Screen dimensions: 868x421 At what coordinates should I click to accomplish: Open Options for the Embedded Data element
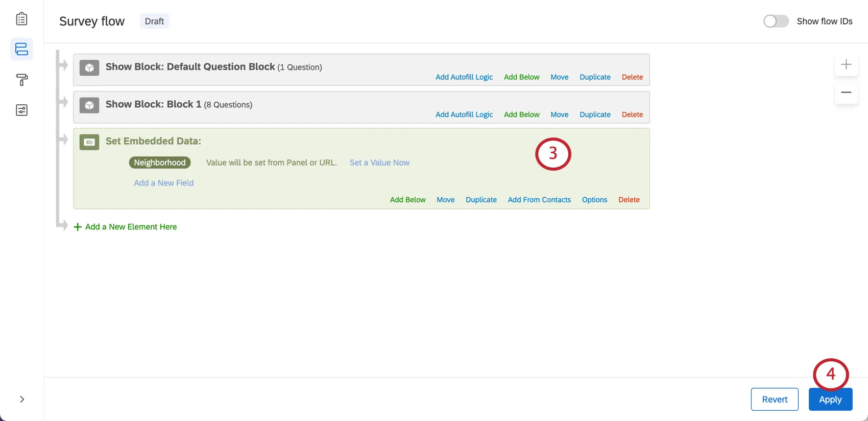594,200
